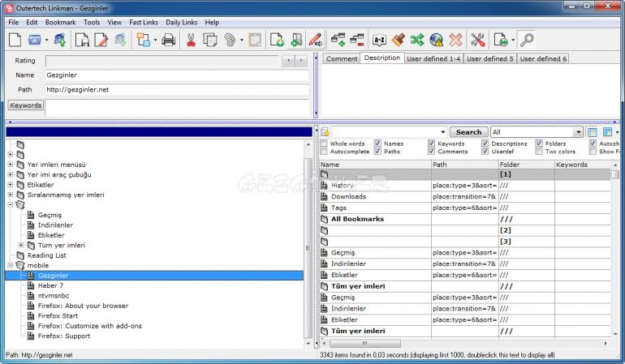Click the Keywords button
Image resolution: width=625 pixels, height=364 pixels.
pyautogui.click(x=25, y=105)
